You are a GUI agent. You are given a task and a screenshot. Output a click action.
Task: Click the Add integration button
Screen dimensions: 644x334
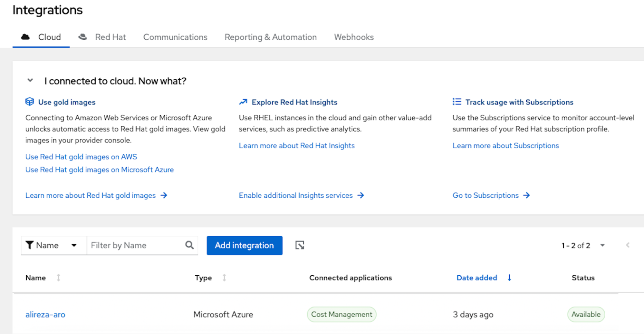pyautogui.click(x=245, y=245)
